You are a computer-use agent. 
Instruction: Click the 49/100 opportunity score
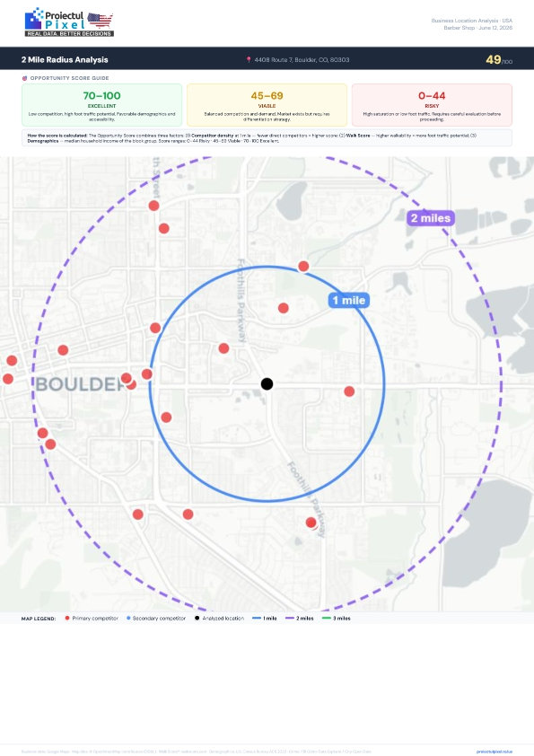tap(499, 60)
